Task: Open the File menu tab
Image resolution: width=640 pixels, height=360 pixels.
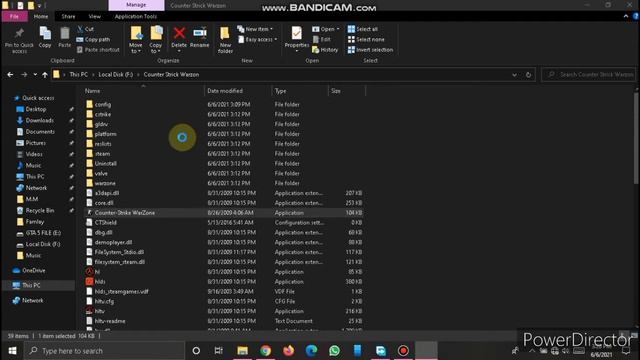Action: pos(14,16)
